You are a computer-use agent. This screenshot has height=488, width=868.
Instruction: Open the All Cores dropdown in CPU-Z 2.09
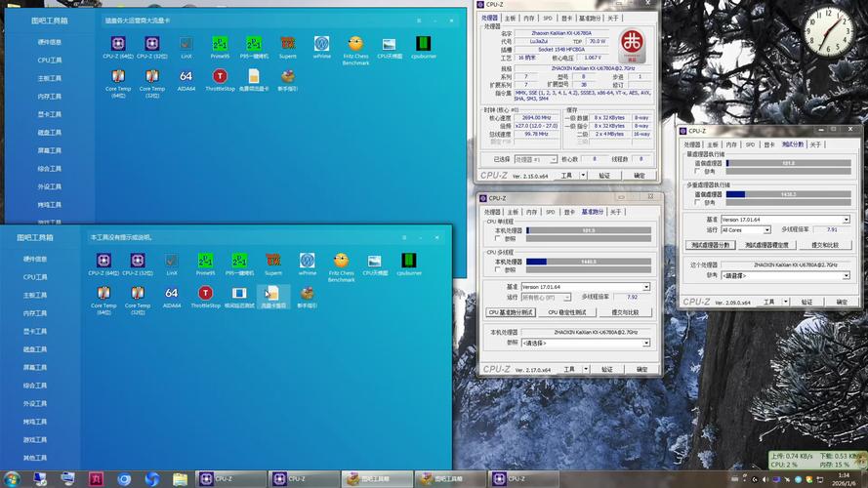766,230
